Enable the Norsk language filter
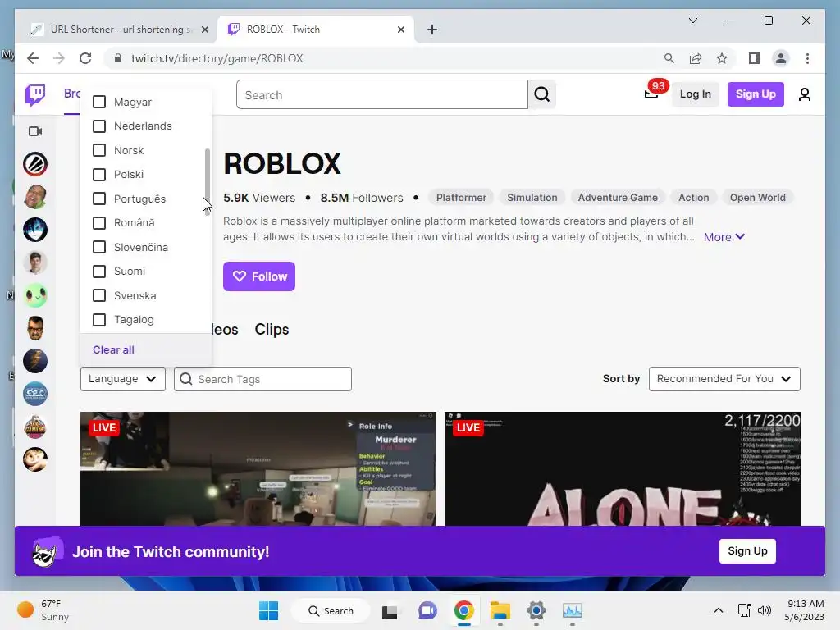840x630 pixels. coord(99,150)
